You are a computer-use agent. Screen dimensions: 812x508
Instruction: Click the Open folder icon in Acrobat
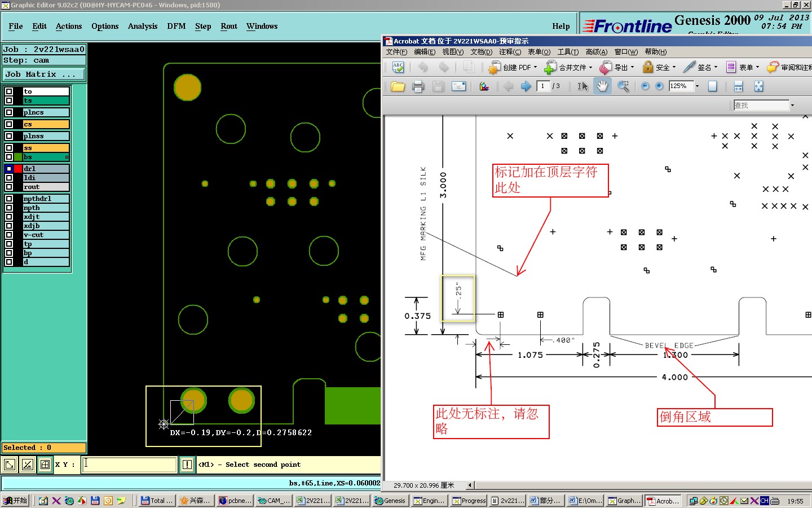pyautogui.click(x=398, y=86)
